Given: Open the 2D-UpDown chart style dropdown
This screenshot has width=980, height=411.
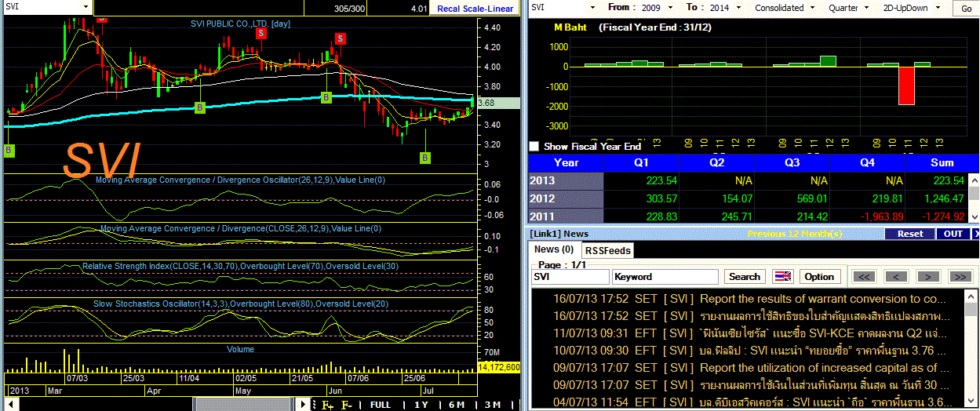Looking at the screenshot, I should (939, 8).
